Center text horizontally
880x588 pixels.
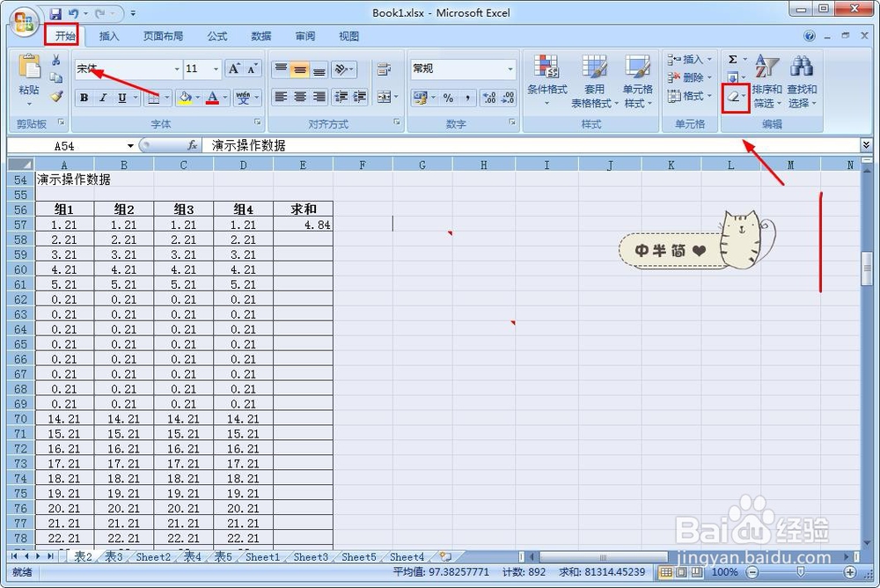[x=300, y=97]
